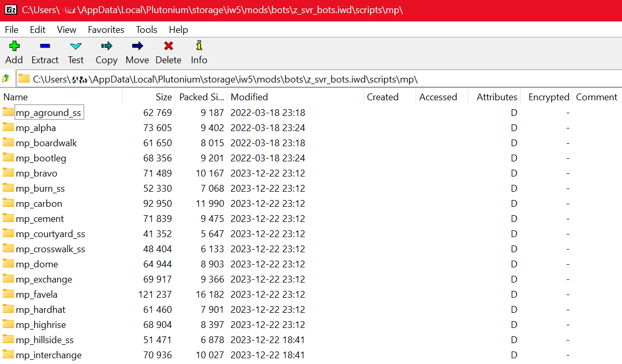Select the mp_hardhat folder name
622x364 pixels.
(40, 310)
